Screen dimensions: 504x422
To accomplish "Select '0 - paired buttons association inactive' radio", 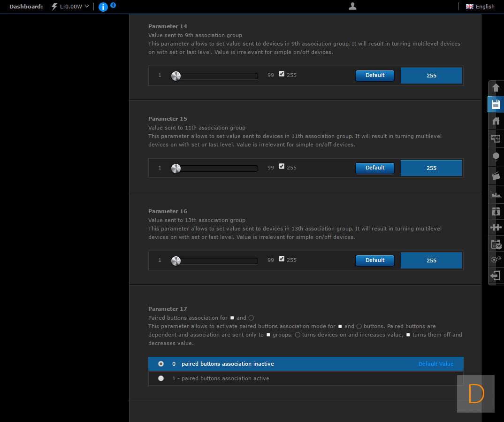I will (161, 364).
